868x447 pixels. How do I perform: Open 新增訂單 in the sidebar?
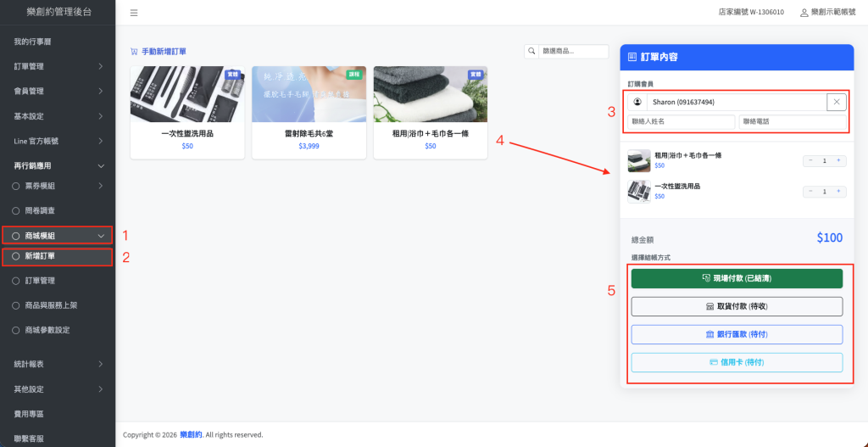(x=58, y=256)
